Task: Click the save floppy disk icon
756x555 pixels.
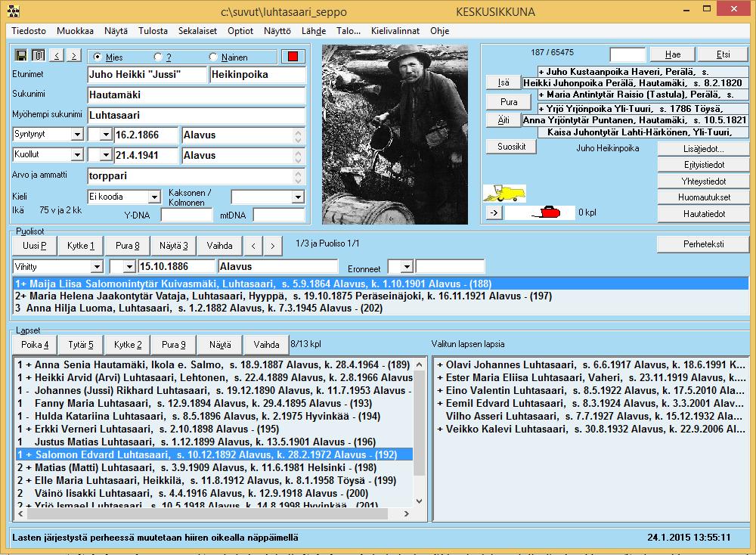Action: (x=20, y=55)
